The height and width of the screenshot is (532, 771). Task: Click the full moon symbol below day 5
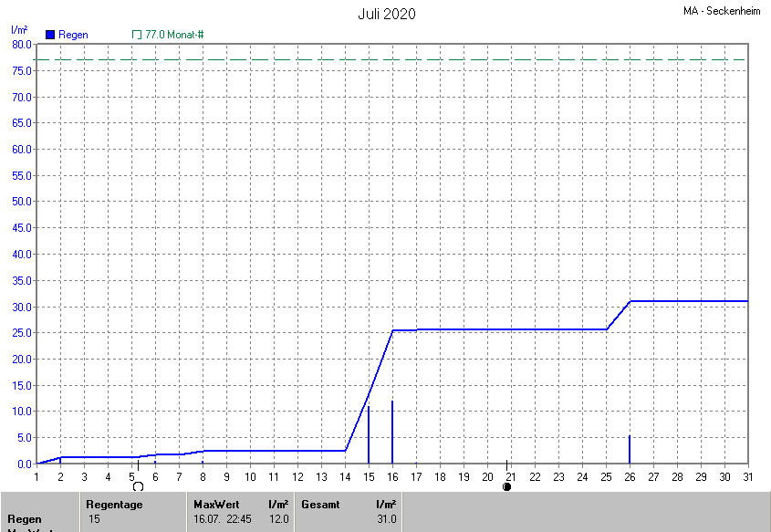pyautogui.click(x=138, y=486)
